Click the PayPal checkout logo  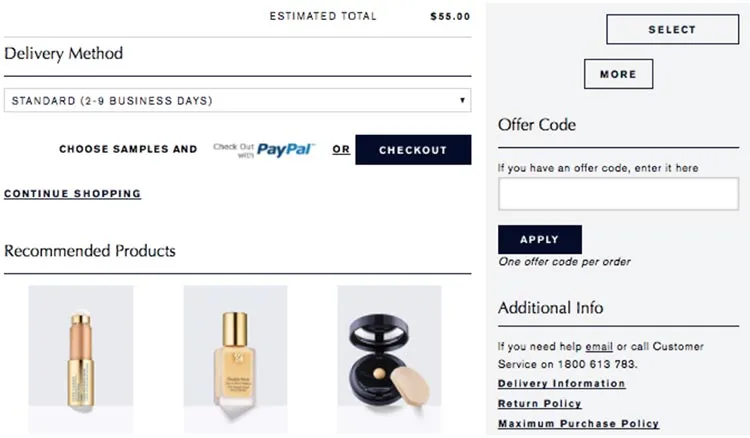click(264, 149)
